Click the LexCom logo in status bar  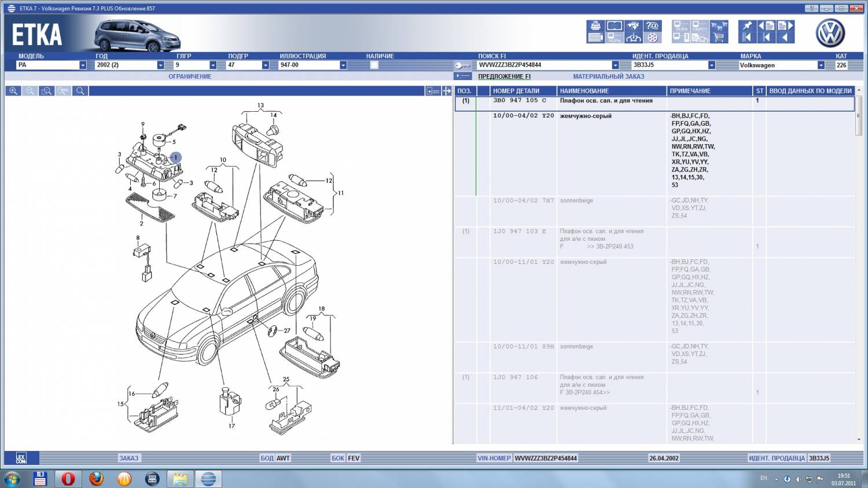(21, 458)
